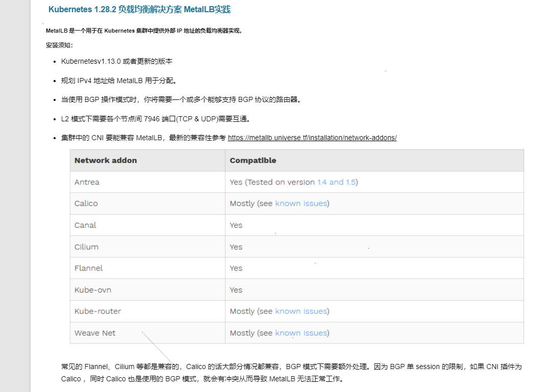This screenshot has height=392, width=550.
Task: Click the bullet mentioning 7946 端口
Action: 157,119
